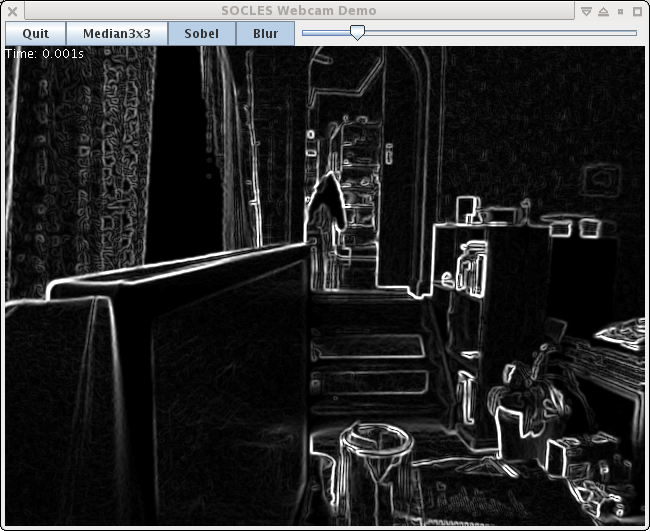
Task: Toggle the Median3x3 filter
Action: [x=117, y=34]
